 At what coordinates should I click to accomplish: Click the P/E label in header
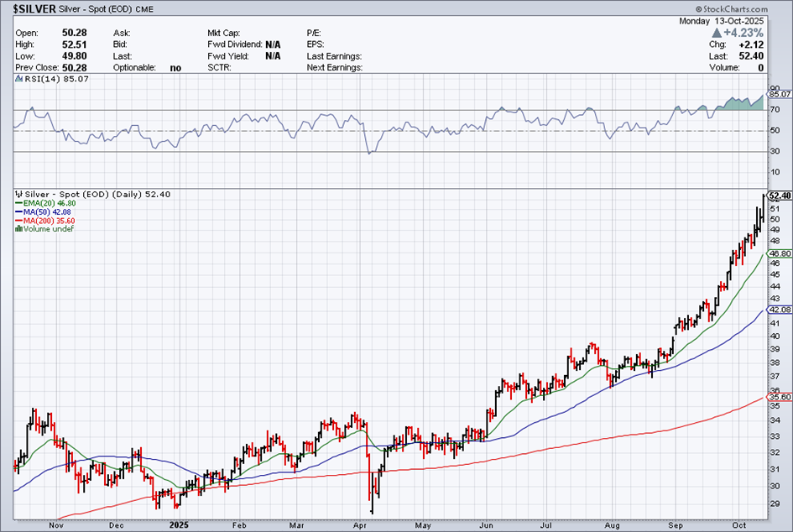click(x=315, y=33)
